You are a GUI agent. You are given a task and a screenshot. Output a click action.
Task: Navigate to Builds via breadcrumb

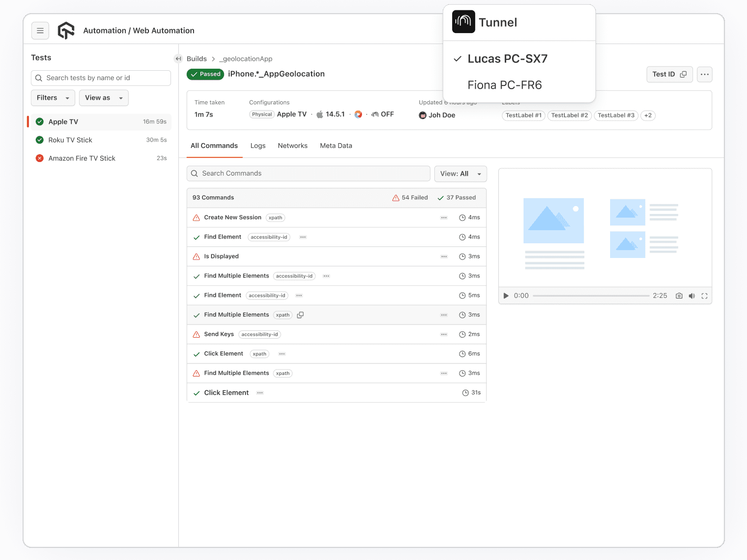197,59
